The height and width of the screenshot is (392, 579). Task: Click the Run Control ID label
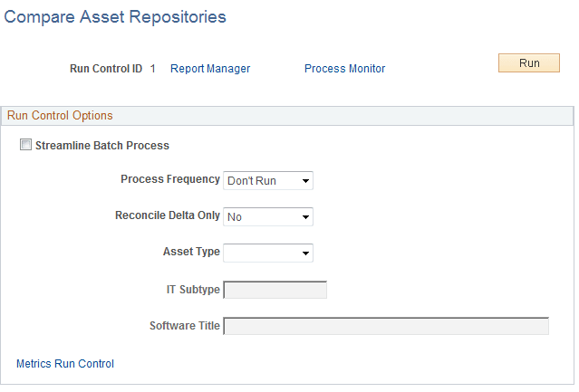coord(106,69)
